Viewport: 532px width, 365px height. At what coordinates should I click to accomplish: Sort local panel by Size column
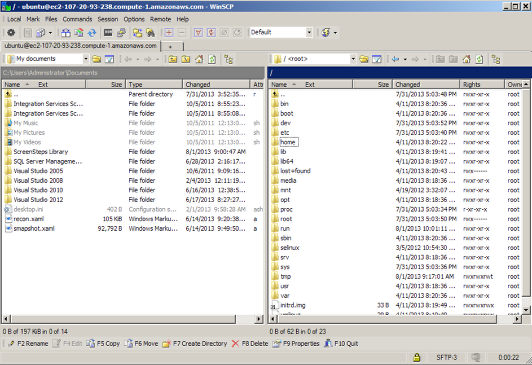(x=105, y=84)
